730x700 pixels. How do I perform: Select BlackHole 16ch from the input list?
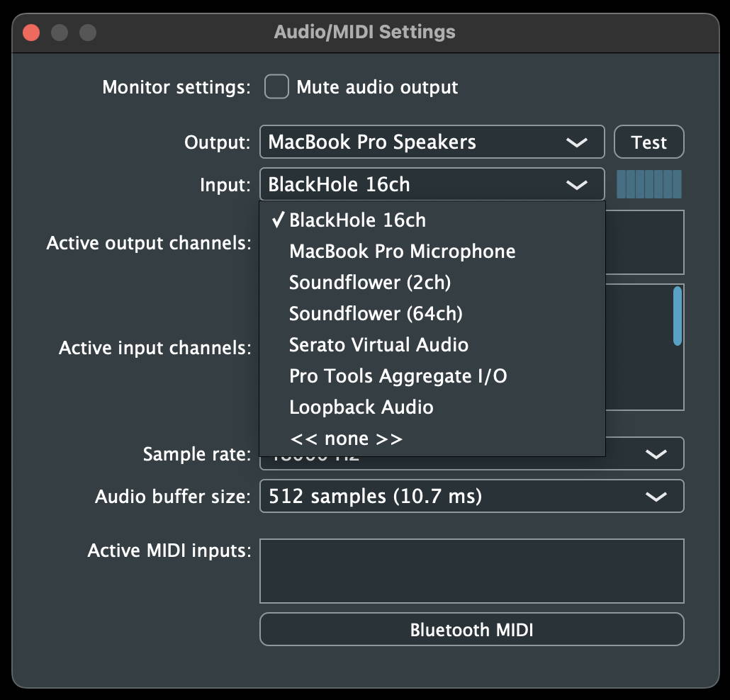[x=432, y=220]
